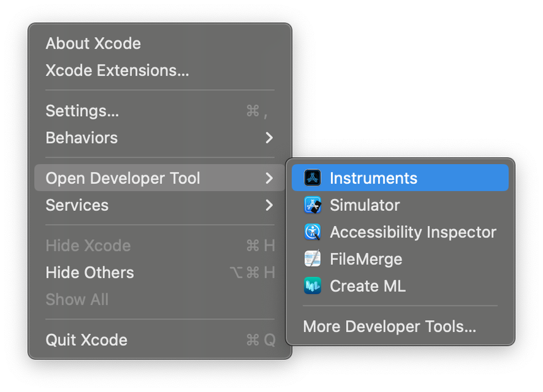Select More Developer Tools
This screenshot has width=543, height=392.
click(389, 326)
